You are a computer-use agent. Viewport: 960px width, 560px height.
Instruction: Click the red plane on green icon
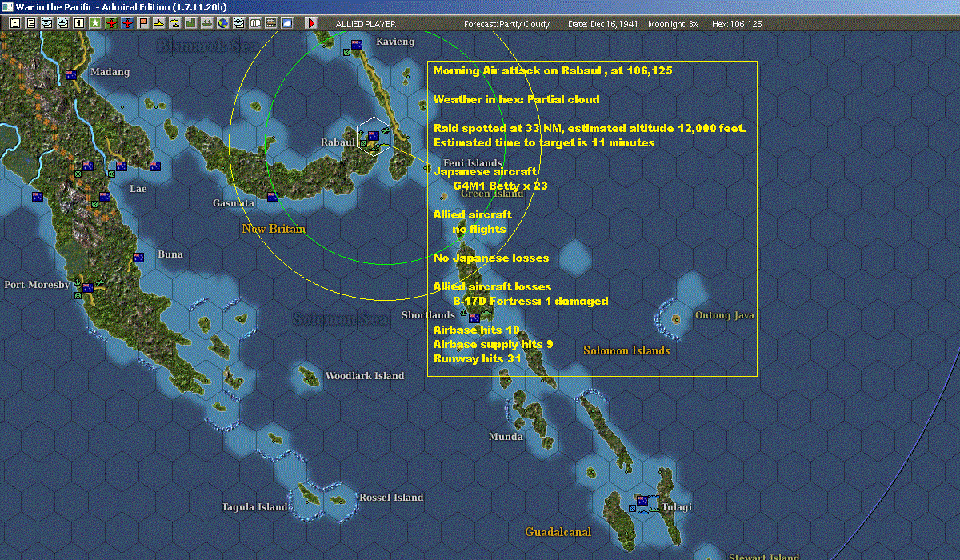pos(111,23)
